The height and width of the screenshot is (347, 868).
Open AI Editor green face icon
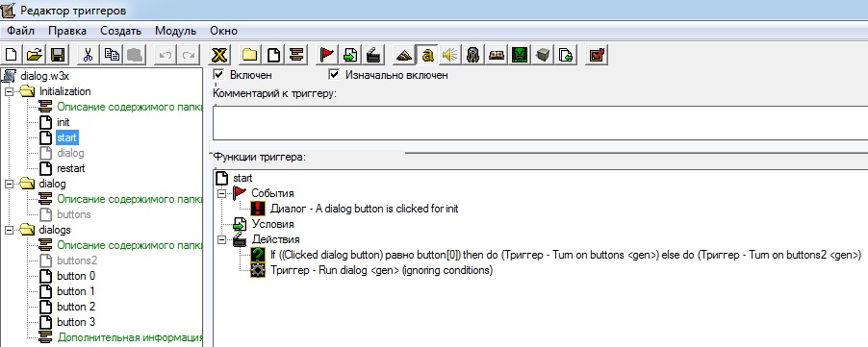click(520, 55)
